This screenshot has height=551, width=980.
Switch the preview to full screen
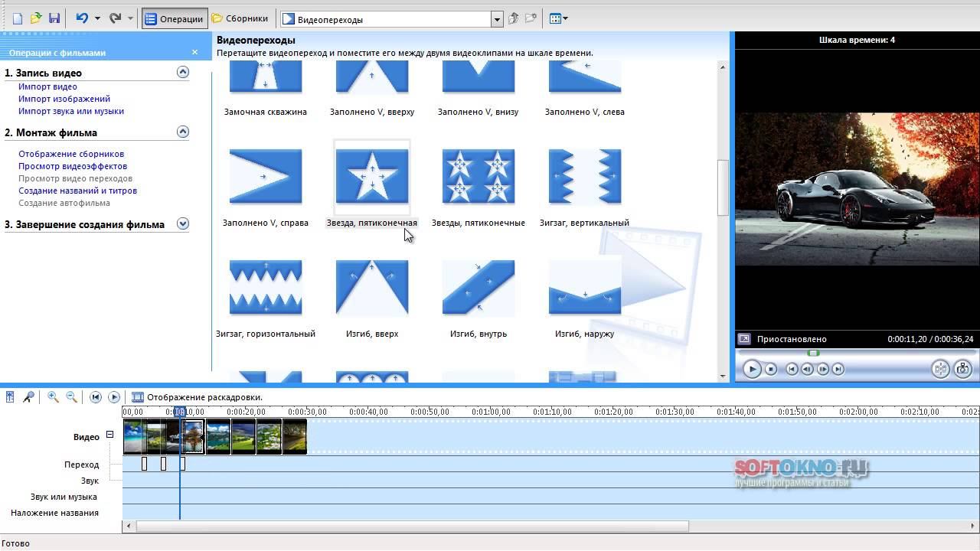pyautogui.click(x=744, y=339)
